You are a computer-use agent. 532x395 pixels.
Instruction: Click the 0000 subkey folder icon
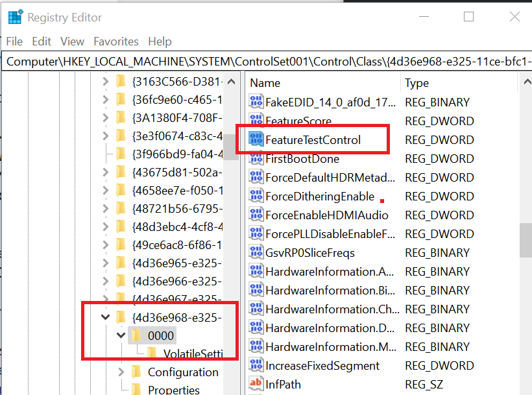[x=136, y=335]
